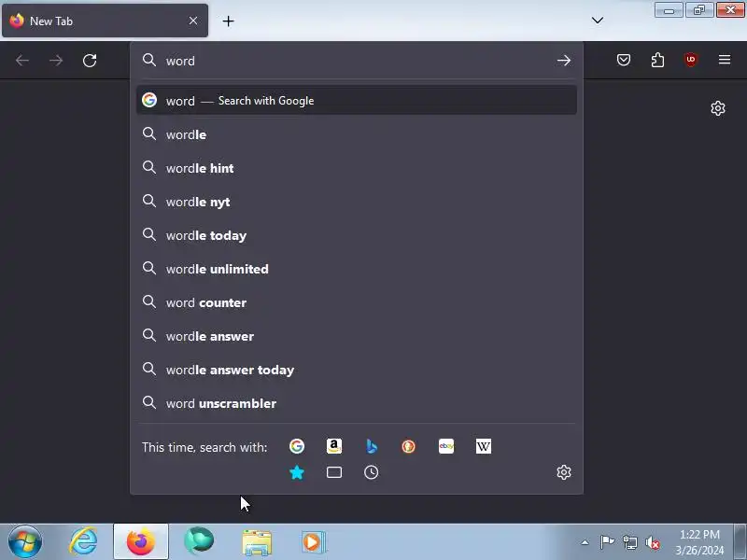This screenshot has height=560, width=747.
Task: Open the green globe app on taskbar
Action: pos(199,542)
